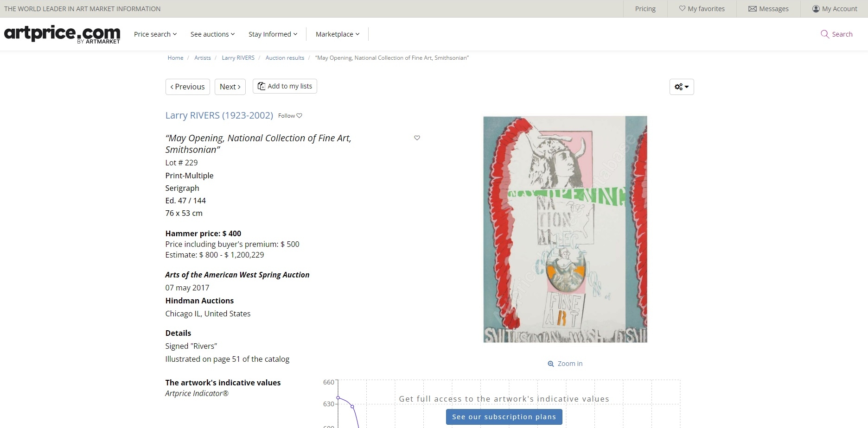
Task: Open the Pricing link in top bar
Action: [x=645, y=9]
